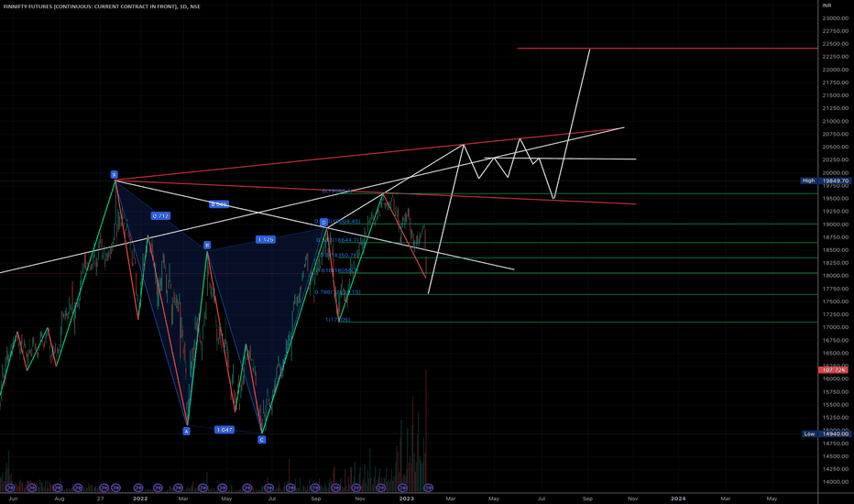
Task: Click the 0.712 ratio label
Action: (x=160, y=215)
